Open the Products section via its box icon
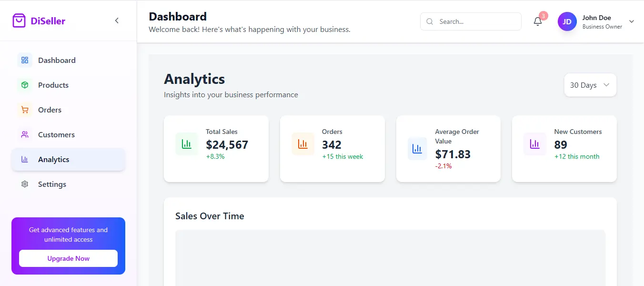Viewport: 644px width, 286px height. click(24, 85)
